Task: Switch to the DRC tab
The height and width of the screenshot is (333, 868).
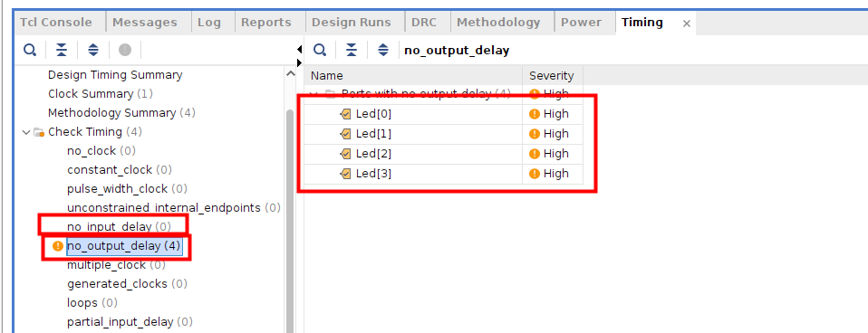Action: click(x=424, y=23)
